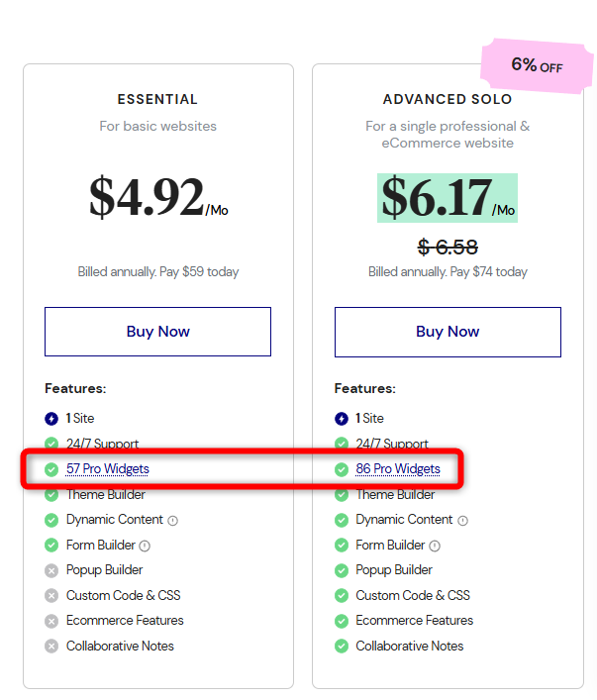597x700 pixels.
Task: Open the 57 Pro Widgets link
Action: (x=108, y=469)
